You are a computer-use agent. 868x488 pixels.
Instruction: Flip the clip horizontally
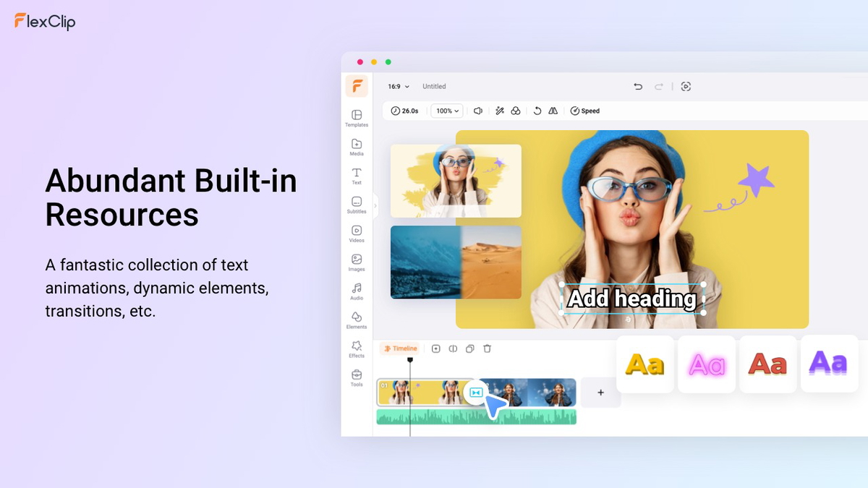pyautogui.click(x=552, y=110)
